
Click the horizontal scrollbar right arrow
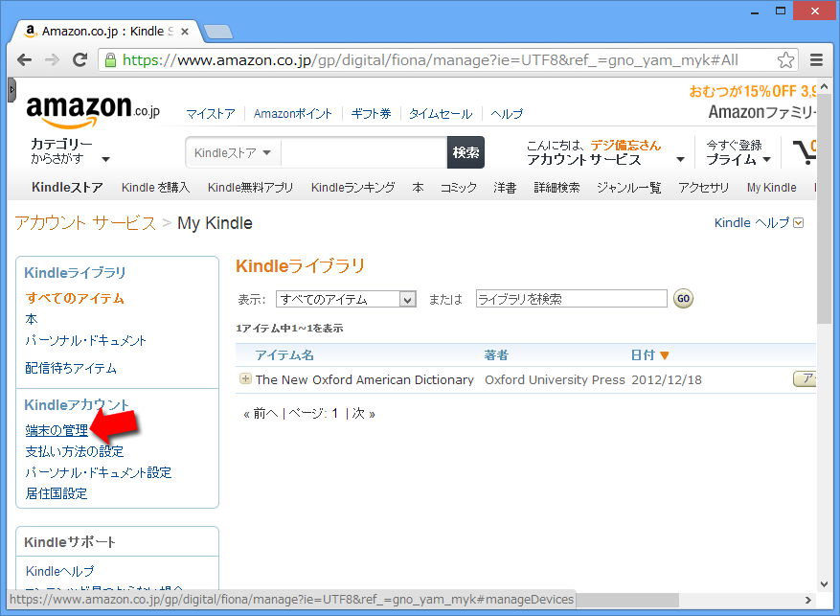pos(807,600)
